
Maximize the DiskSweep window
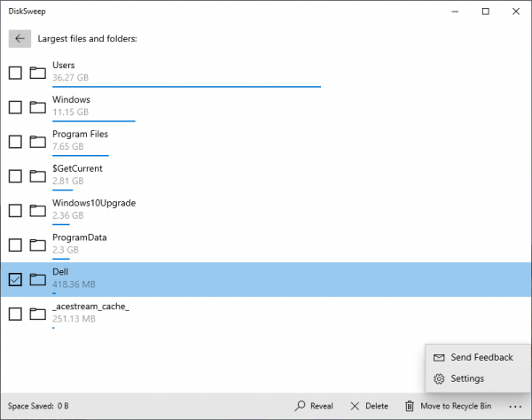point(486,12)
